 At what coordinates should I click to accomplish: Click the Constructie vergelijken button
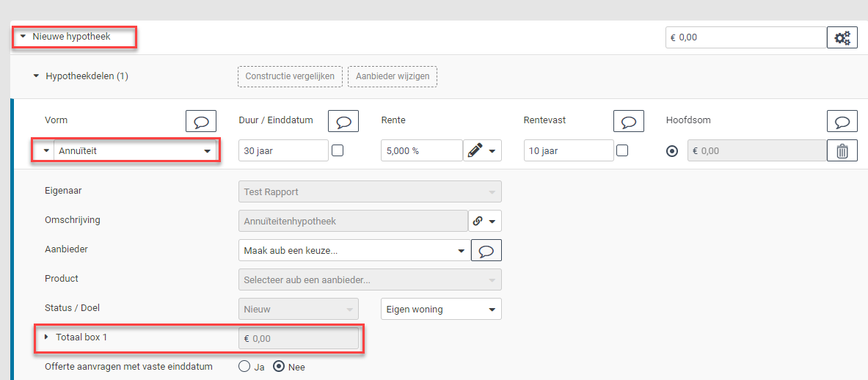click(x=290, y=76)
